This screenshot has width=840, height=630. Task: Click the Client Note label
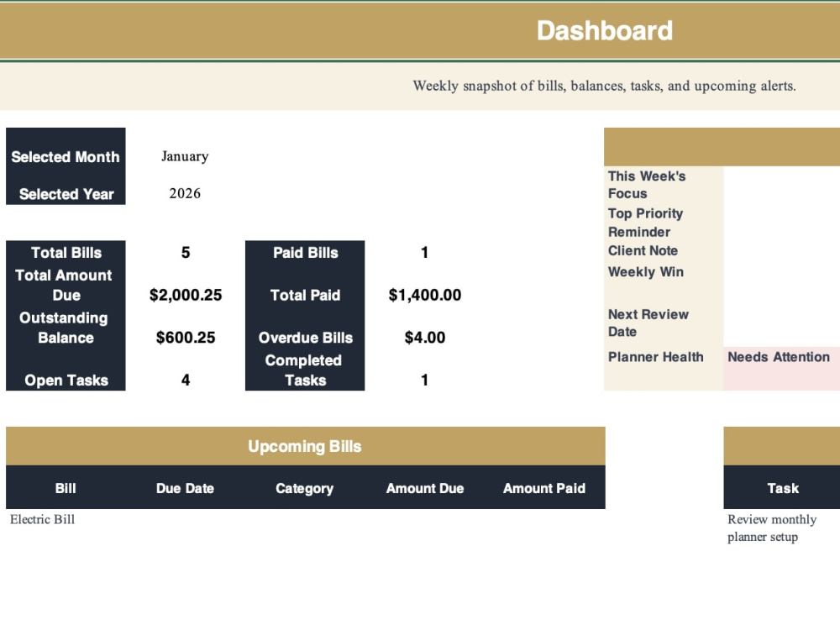point(643,250)
